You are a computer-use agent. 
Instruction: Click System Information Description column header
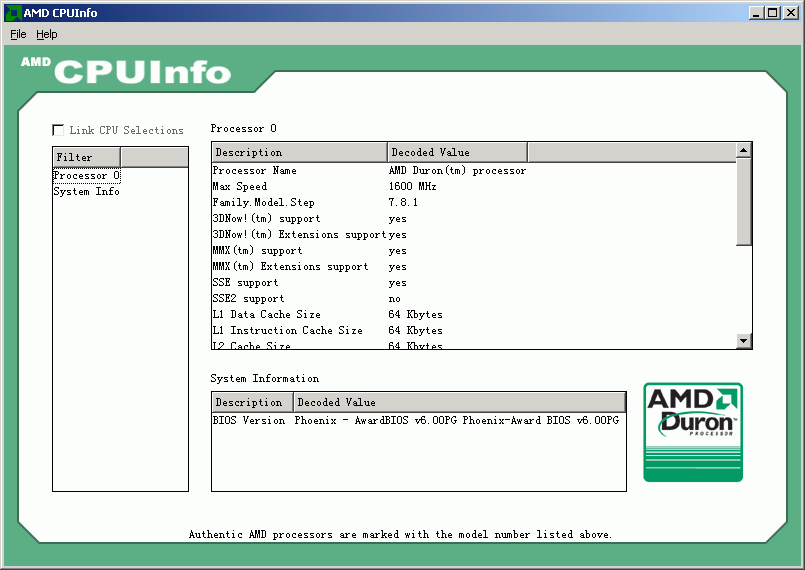click(x=252, y=402)
